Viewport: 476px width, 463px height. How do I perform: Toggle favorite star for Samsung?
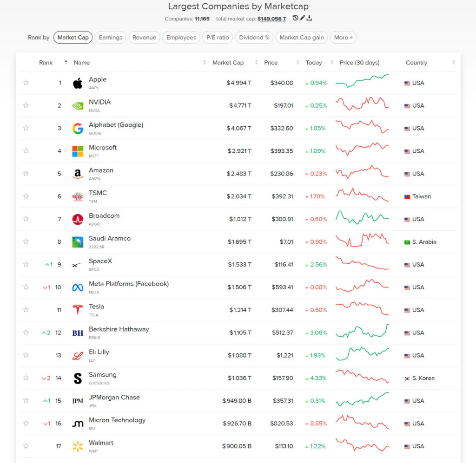tap(26, 378)
